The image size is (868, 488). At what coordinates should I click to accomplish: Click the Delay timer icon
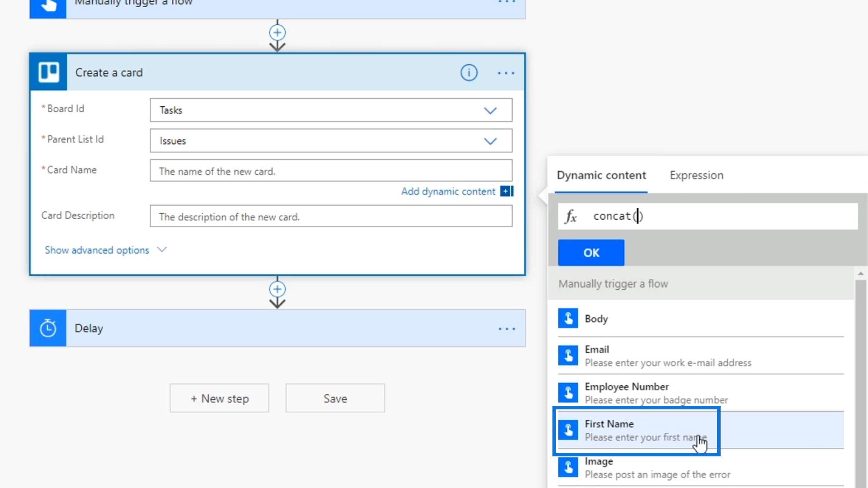click(48, 328)
